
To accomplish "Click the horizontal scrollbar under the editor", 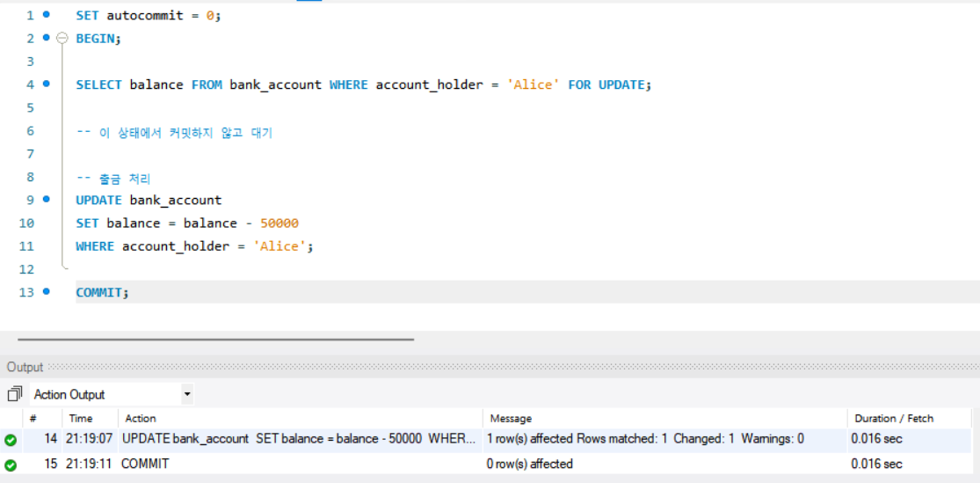I will 215,340.
